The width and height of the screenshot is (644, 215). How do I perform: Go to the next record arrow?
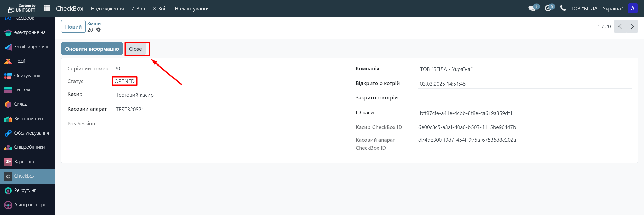632,26
